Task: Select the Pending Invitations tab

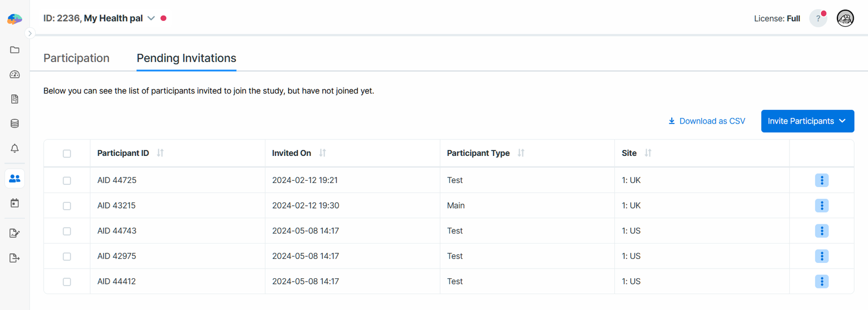Action: pos(187,58)
